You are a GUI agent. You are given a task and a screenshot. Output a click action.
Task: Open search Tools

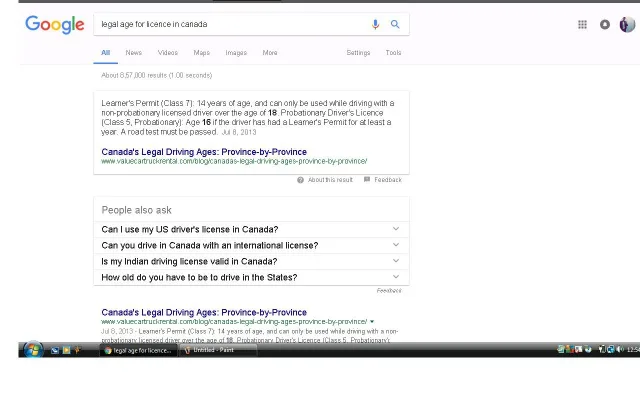(393, 53)
